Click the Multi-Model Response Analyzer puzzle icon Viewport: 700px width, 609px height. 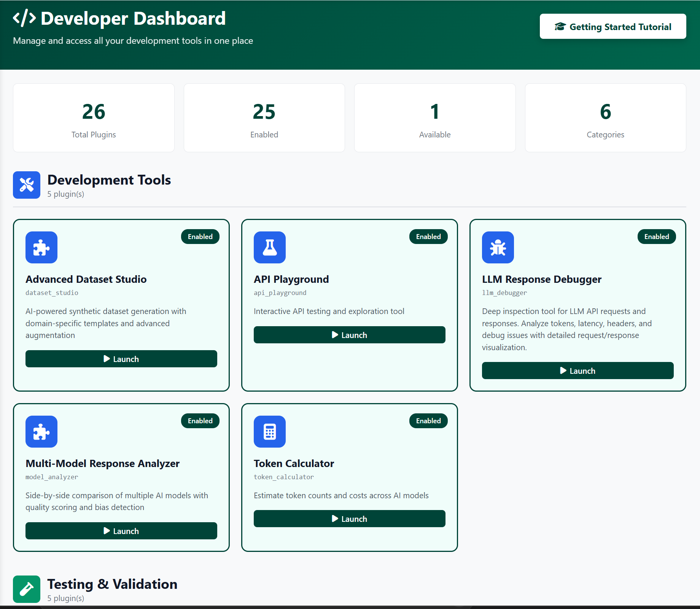click(41, 432)
